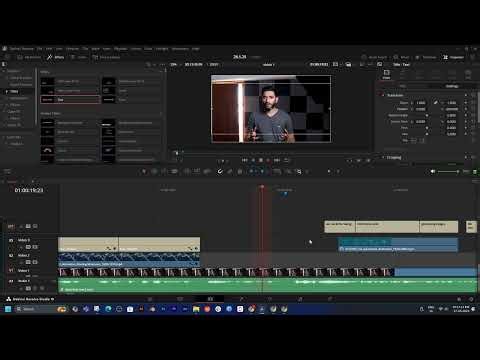Click the stop transport button
This screenshot has width=480, height=360.
tap(261, 160)
